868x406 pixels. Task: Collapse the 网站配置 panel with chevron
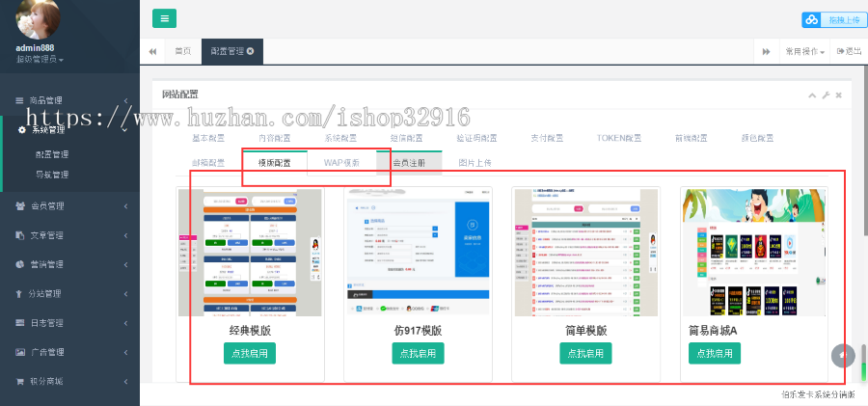(812, 95)
